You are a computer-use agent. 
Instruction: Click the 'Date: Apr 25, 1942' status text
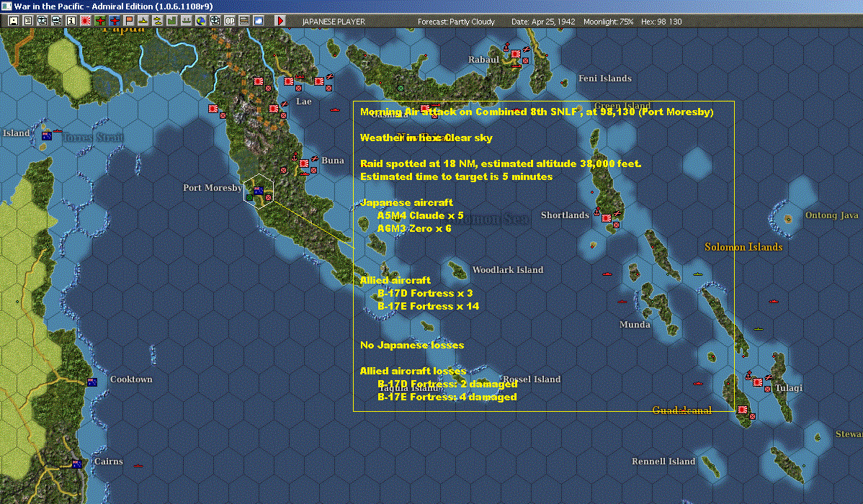point(543,22)
